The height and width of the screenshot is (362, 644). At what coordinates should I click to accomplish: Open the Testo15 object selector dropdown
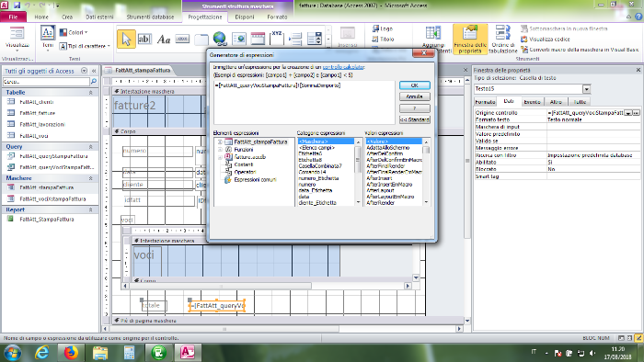point(587,89)
